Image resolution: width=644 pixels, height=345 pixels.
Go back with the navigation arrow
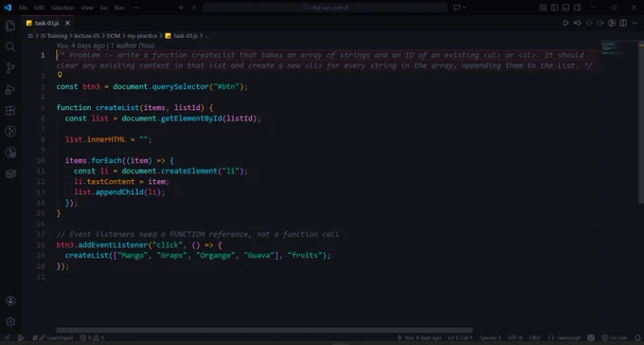182,8
